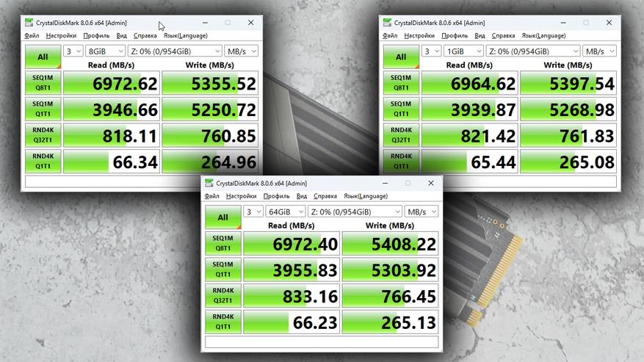Start RND4K Q32T1 test in 8GiB window
This screenshot has width=644, height=362.
click(43, 135)
